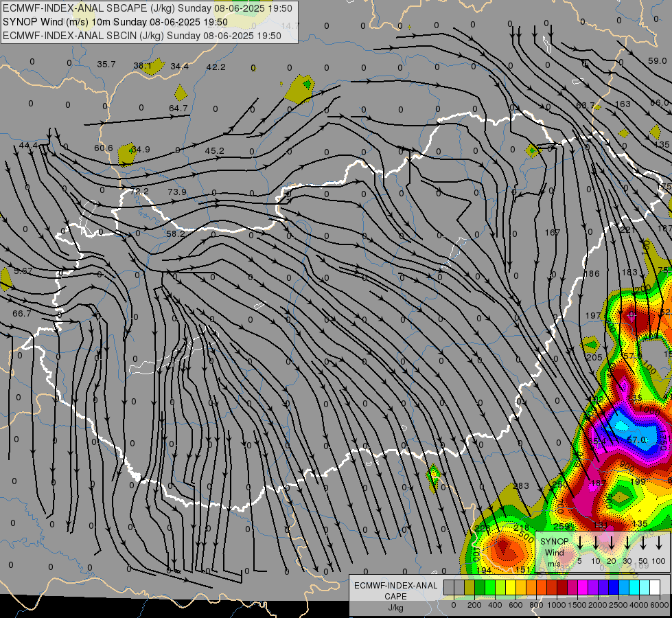Click the 59.0 value on the map

(658, 61)
